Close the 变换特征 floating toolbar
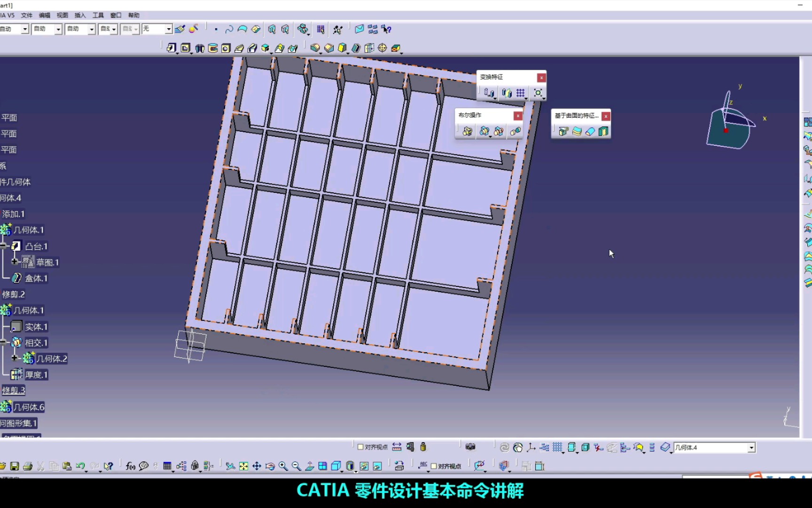812x508 pixels. [541, 78]
